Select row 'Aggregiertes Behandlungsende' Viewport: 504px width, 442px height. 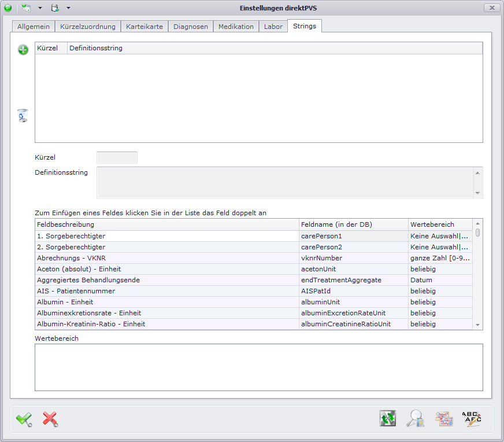[254, 280]
